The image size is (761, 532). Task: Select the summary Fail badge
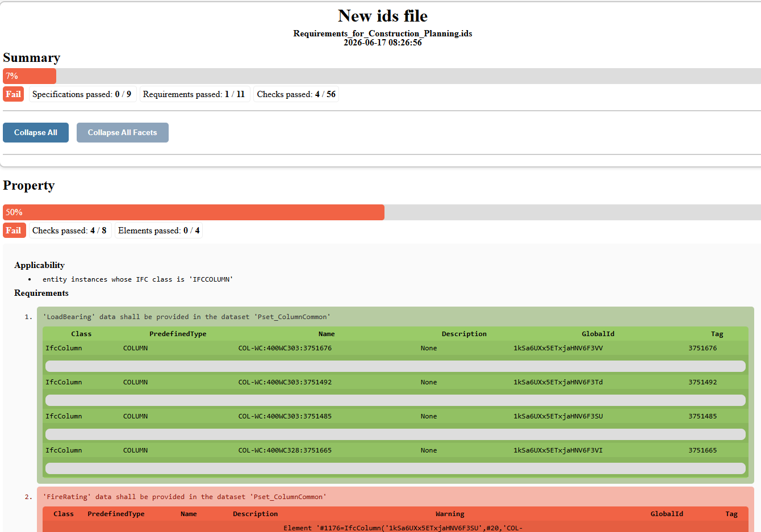(14, 94)
